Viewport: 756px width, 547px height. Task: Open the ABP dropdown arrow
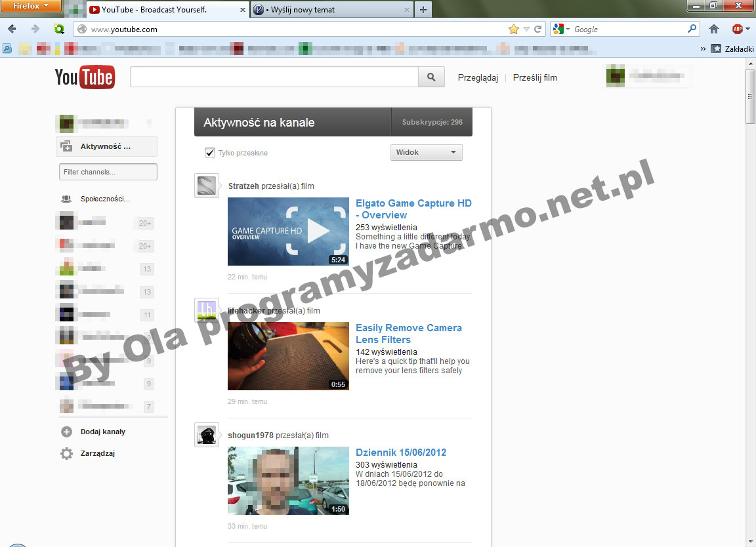click(748, 29)
